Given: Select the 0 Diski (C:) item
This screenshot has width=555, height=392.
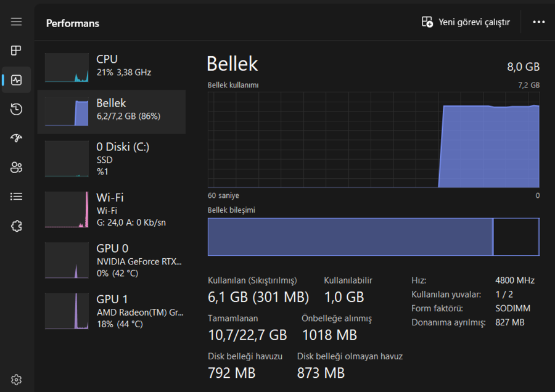Looking at the screenshot, I should point(112,158).
